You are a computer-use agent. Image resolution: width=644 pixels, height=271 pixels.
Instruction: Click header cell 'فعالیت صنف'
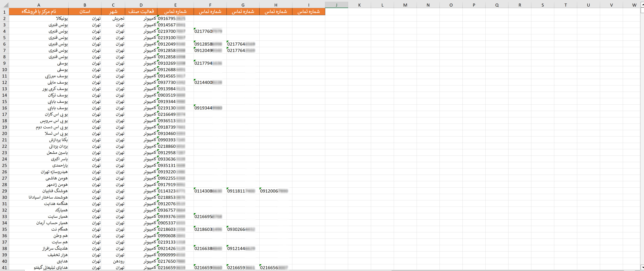141,11
